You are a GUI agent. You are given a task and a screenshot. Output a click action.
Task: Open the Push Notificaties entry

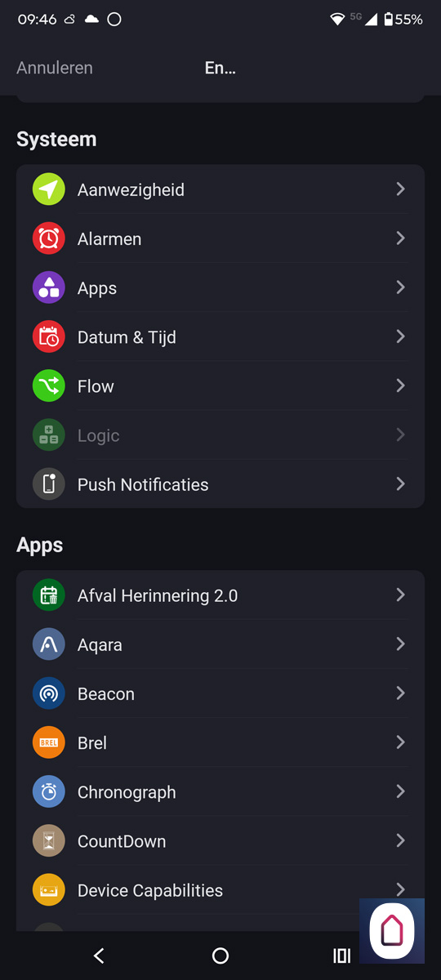220,483
